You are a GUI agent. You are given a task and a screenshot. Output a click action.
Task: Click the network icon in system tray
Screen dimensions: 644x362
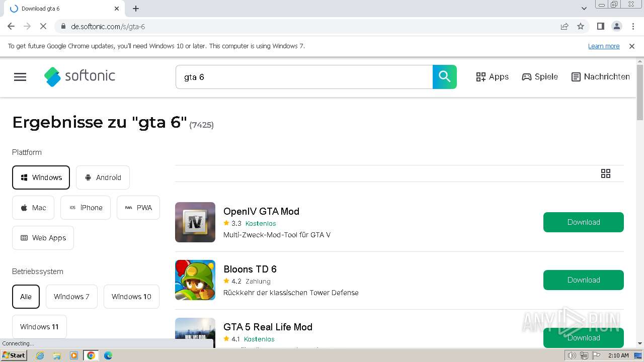(x=584, y=355)
